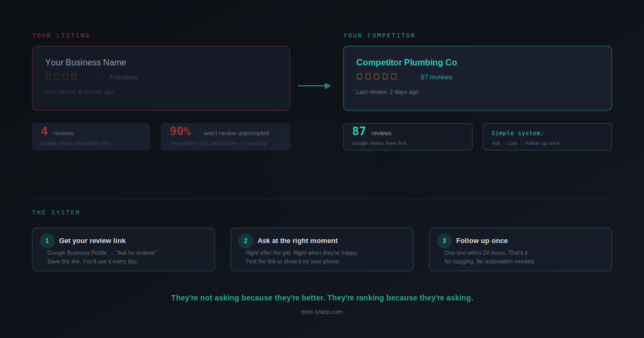The image size is (644, 338).
Task: Click the arrow between the two listings
Action: point(314,86)
